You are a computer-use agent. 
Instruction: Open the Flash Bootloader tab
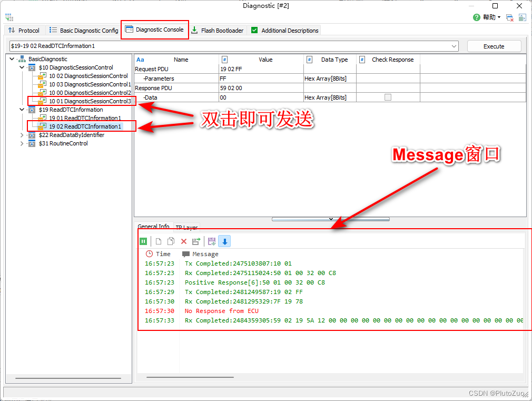click(x=218, y=31)
